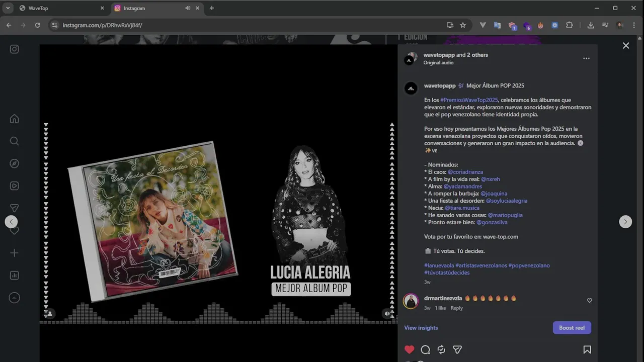Open Chrome's three-dot menu

634,25
